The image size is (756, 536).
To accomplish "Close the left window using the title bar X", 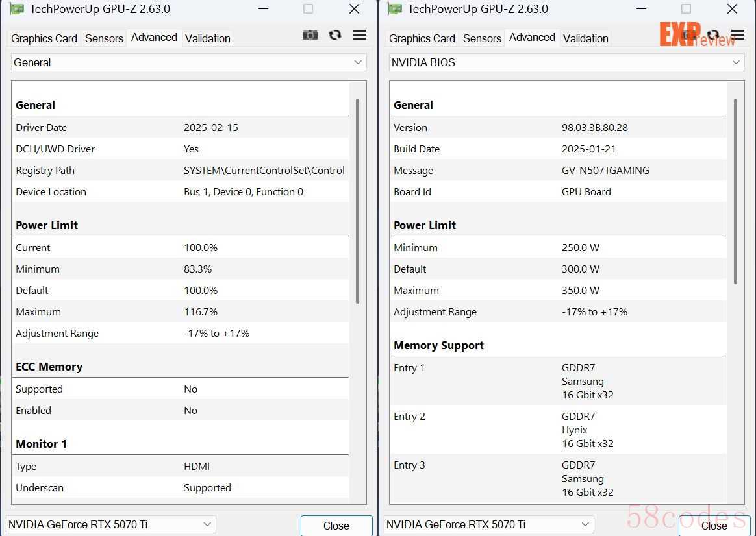I will point(355,9).
